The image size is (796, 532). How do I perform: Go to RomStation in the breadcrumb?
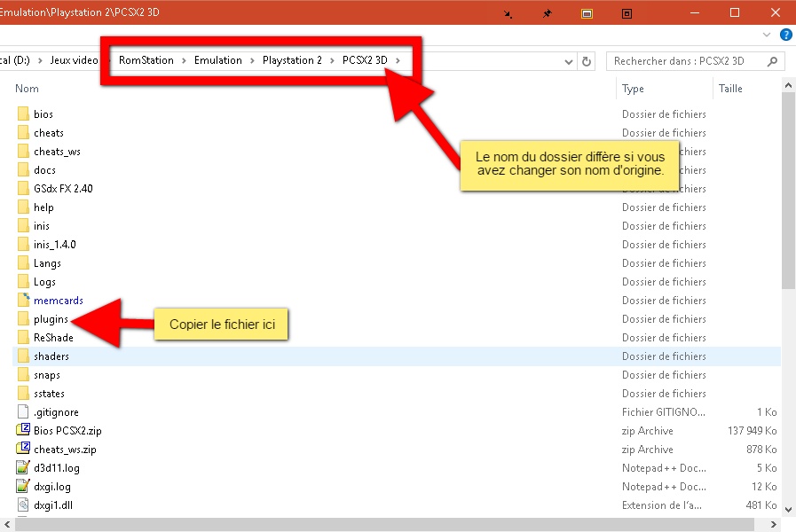pos(146,60)
